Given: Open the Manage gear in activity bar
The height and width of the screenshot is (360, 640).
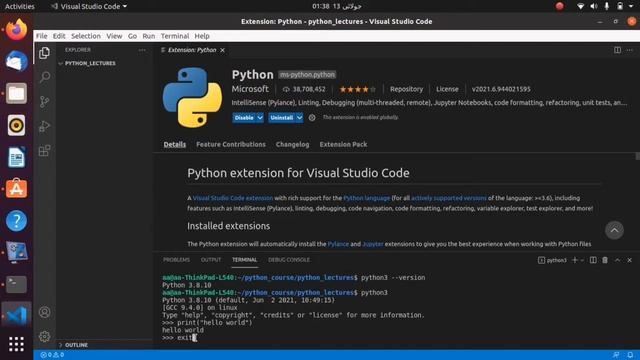Looking at the screenshot, I should coord(44,336).
